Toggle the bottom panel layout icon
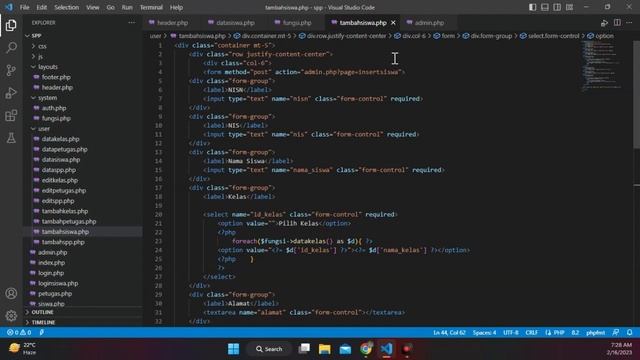 point(544,7)
